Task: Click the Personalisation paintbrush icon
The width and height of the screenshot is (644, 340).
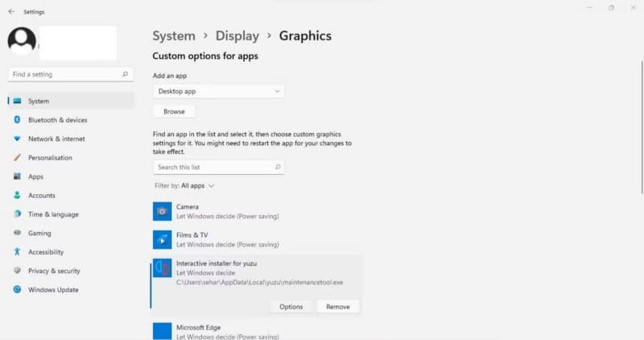Action: coord(17,157)
